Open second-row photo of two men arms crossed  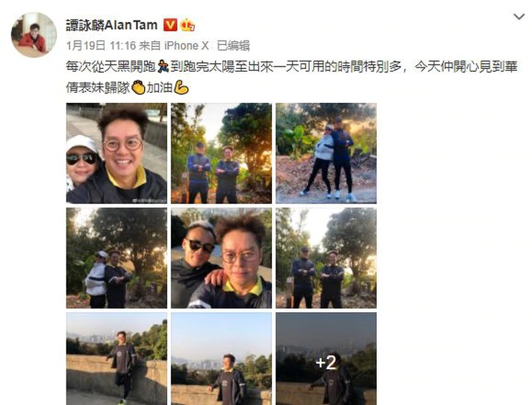click(x=326, y=258)
